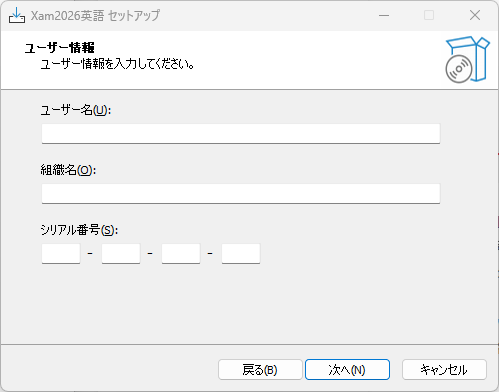The image size is (499, 392).
Task: Select the fourth serial number box
Action: tap(241, 254)
